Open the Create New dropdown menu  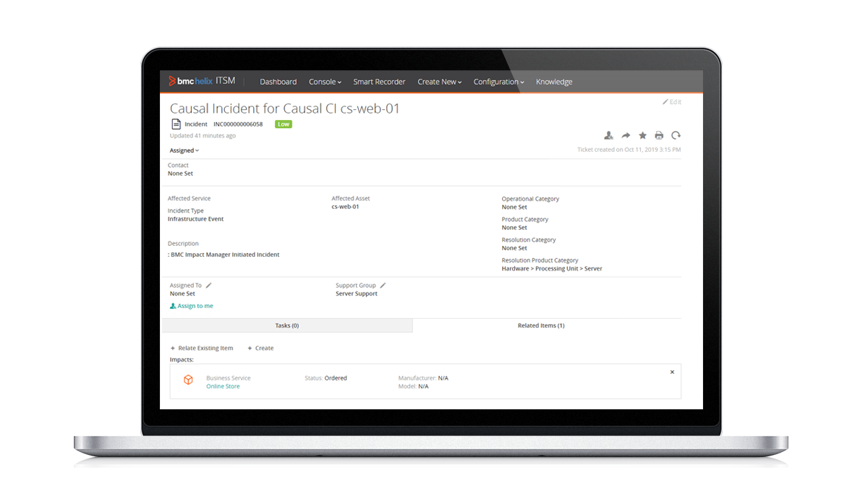point(439,82)
